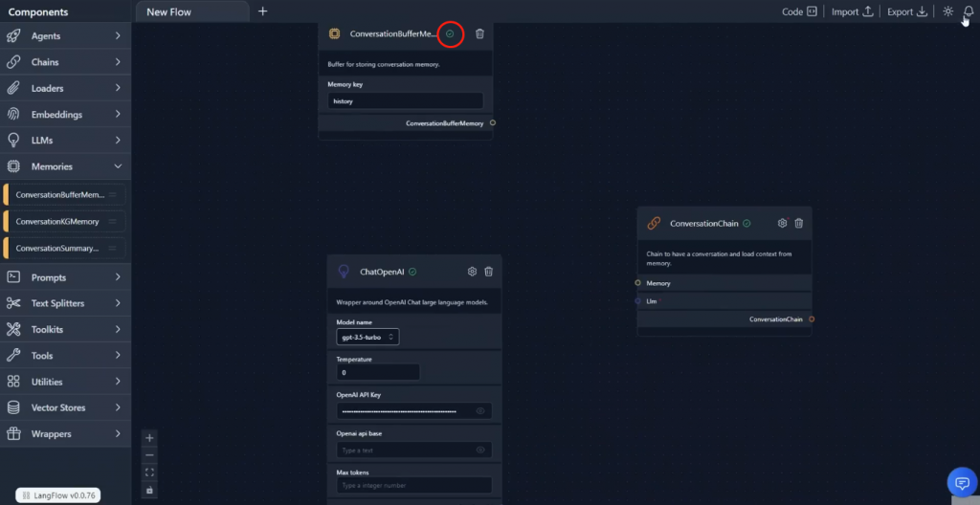Click the LLMs lightbulb icon

pos(13,141)
